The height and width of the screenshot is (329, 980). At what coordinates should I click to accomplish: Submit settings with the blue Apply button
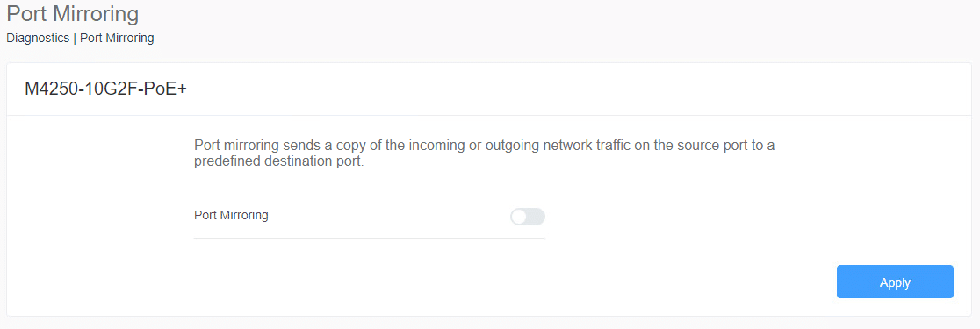(x=895, y=283)
